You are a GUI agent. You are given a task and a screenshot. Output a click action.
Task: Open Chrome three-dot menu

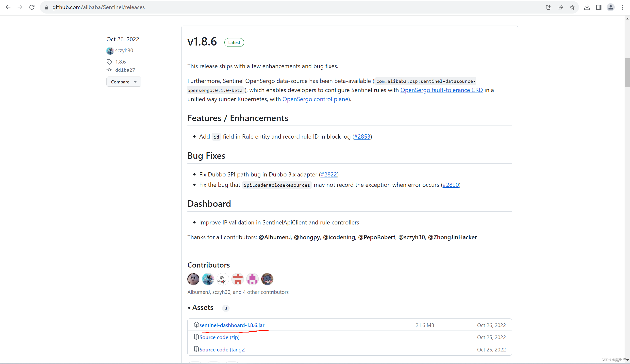622,7
